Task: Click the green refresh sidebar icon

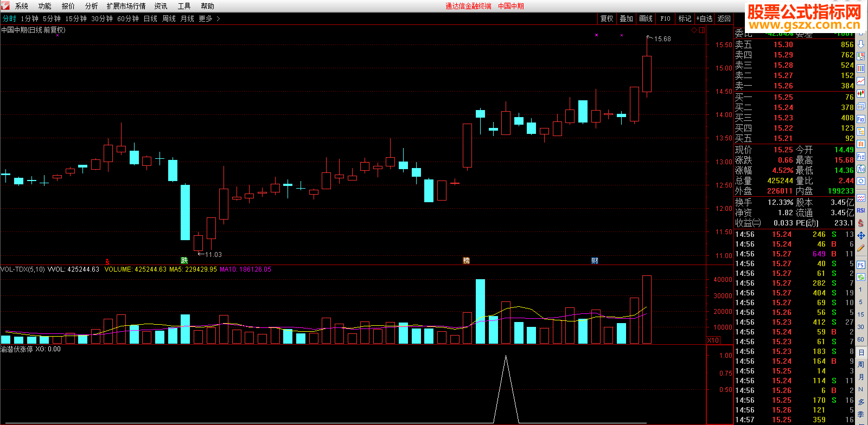Action: pos(861,277)
